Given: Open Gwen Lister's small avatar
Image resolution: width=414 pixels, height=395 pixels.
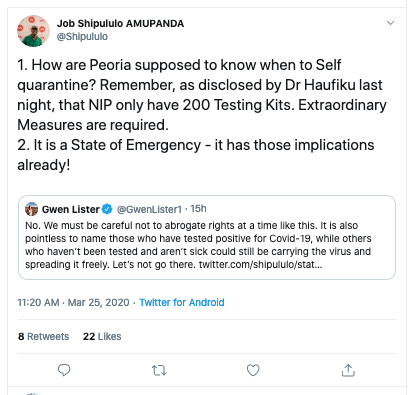Looking at the screenshot, I should click(31, 209).
